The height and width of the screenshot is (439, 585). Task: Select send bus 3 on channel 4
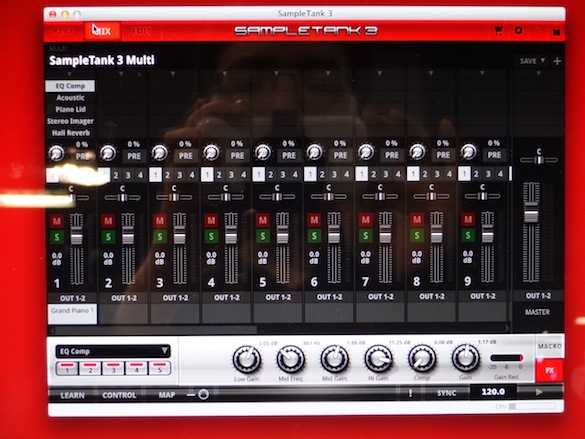click(x=231, y=175)
